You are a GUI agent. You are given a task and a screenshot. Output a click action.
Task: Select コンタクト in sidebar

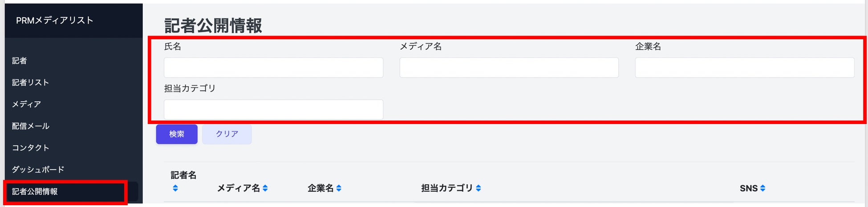coord(30,148)
